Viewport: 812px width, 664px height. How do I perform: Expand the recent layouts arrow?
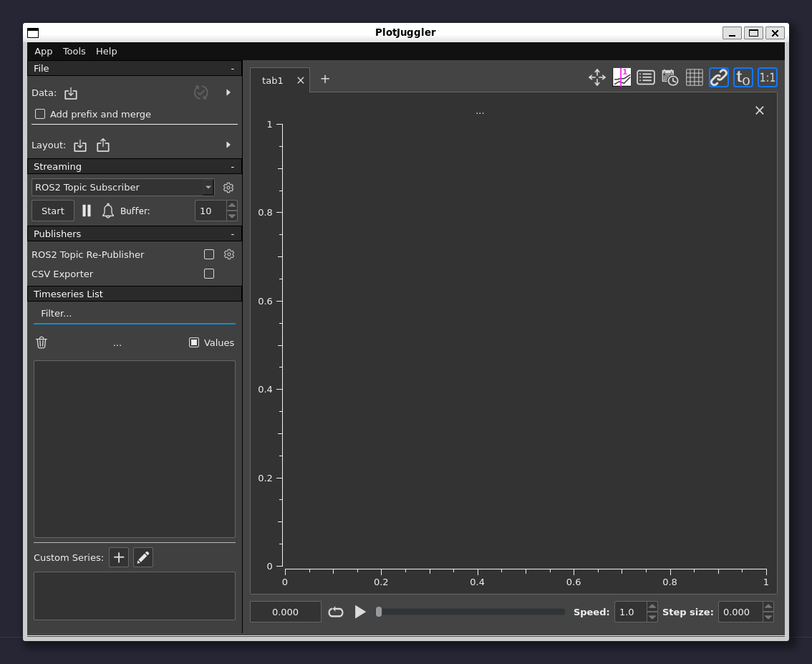pos(228,145)
